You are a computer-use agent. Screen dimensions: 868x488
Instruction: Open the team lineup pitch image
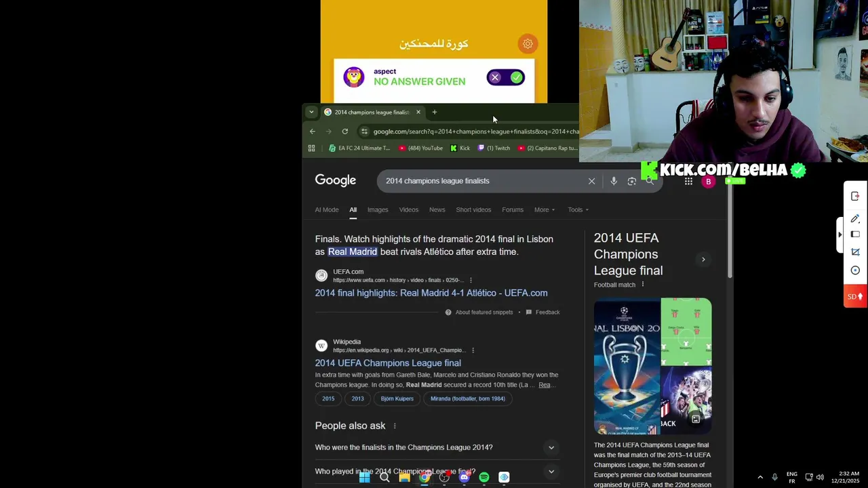[686, 331]
